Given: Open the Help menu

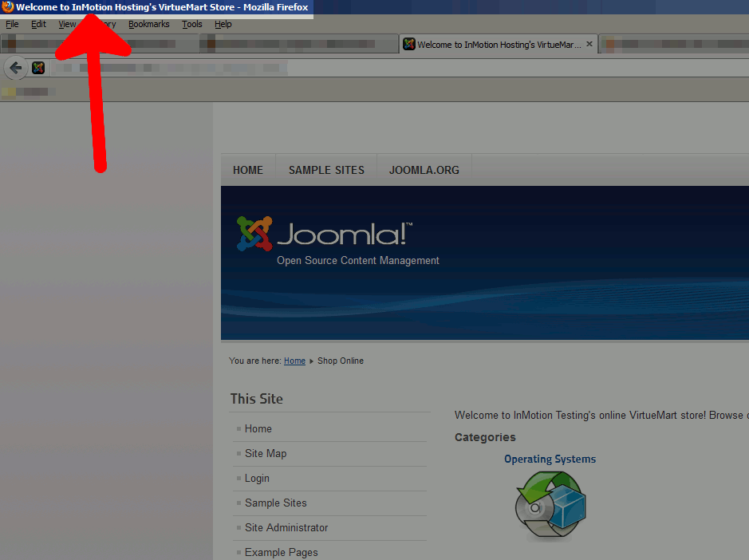Looking at the screenshot, I should pos(223,24).
